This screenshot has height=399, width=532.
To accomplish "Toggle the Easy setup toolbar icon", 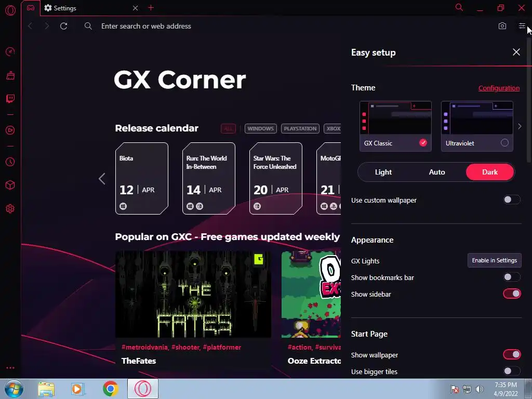I will click(522, 26).
